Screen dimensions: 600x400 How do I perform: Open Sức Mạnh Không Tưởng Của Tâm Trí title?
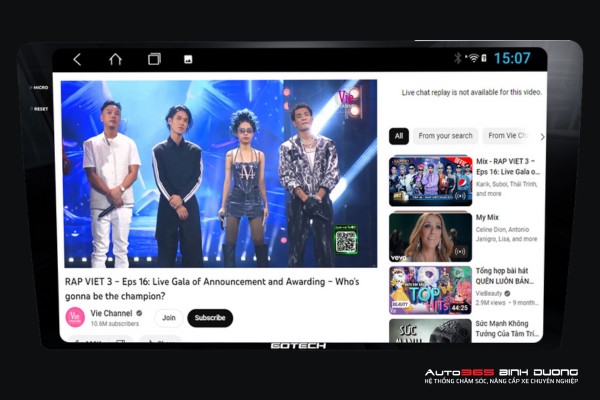pyautogui.click(x=507, y=329)
